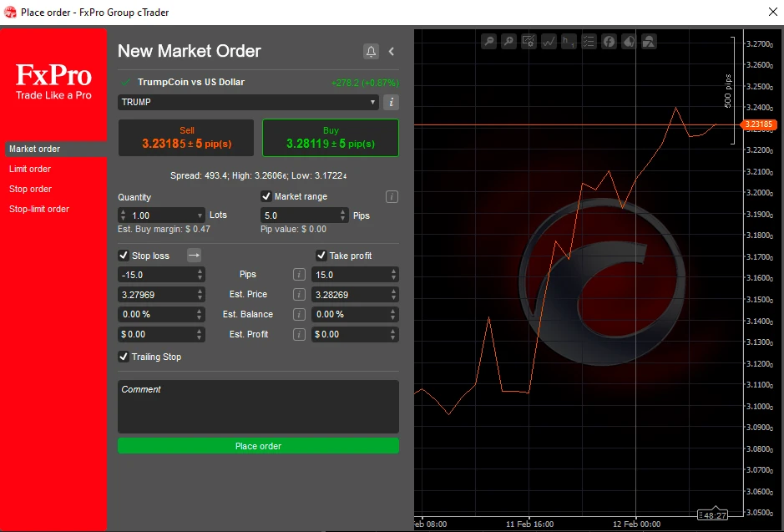Open the notifications bell icon
784x532 pixels.
pyautogui.click(x=371, y=51)
